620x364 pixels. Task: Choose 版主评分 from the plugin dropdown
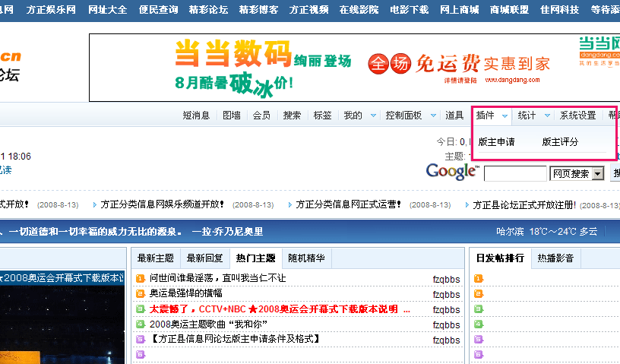click(560, 142)
